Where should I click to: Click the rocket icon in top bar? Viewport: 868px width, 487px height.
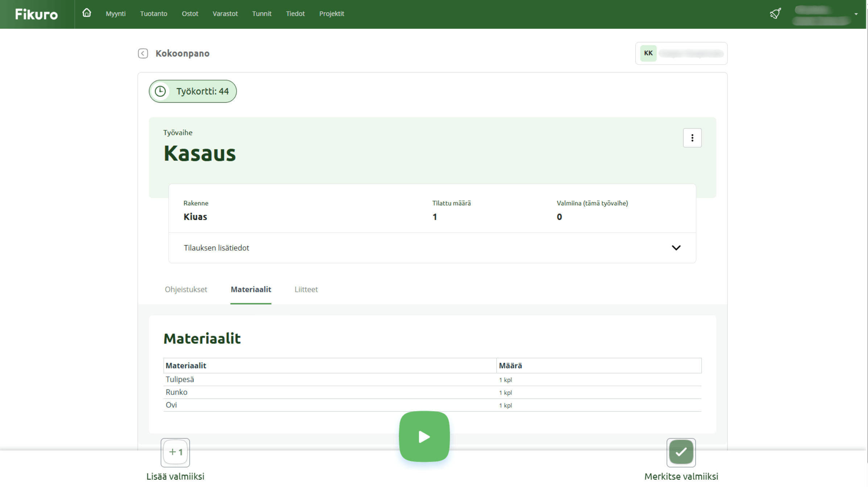(x=775, y=14)
